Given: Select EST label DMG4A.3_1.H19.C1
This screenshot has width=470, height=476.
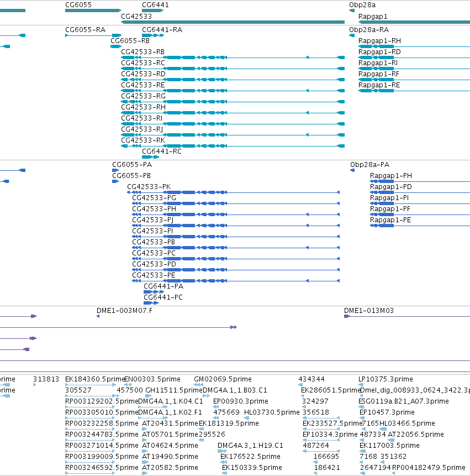Looking at the screenshot, I should [250, 446].
